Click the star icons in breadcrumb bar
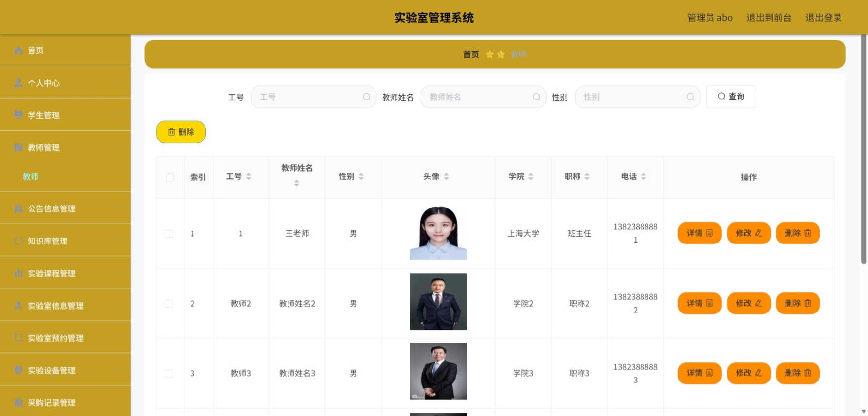 (x=495, y=54)
